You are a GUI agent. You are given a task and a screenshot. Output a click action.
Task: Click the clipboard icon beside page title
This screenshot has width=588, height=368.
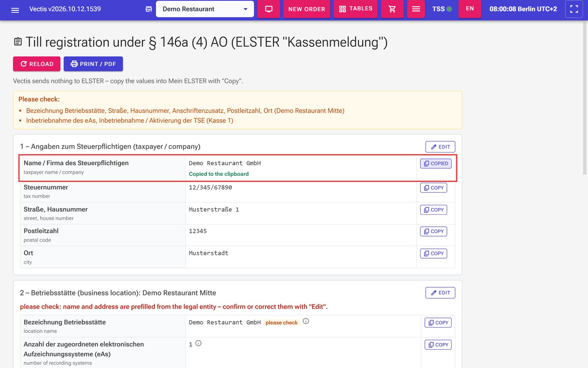(18, 42)
